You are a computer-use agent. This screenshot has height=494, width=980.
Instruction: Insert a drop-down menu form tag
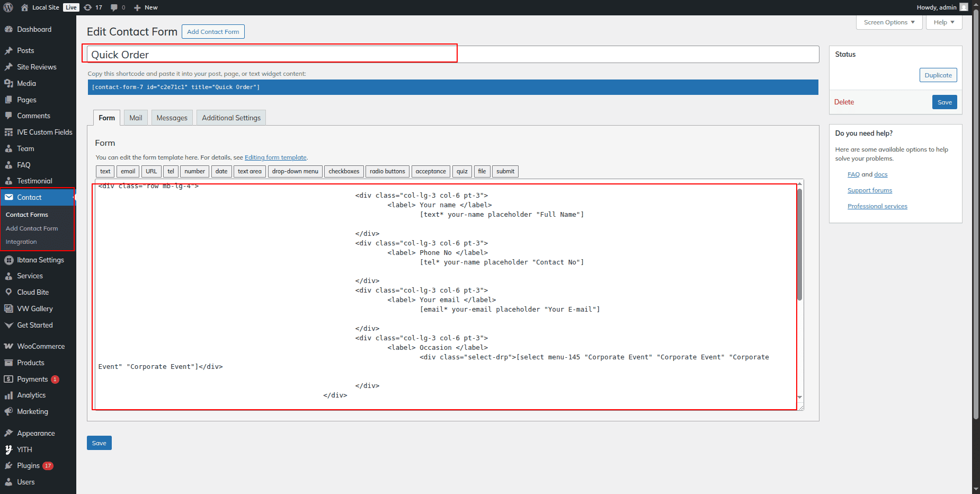295,171
